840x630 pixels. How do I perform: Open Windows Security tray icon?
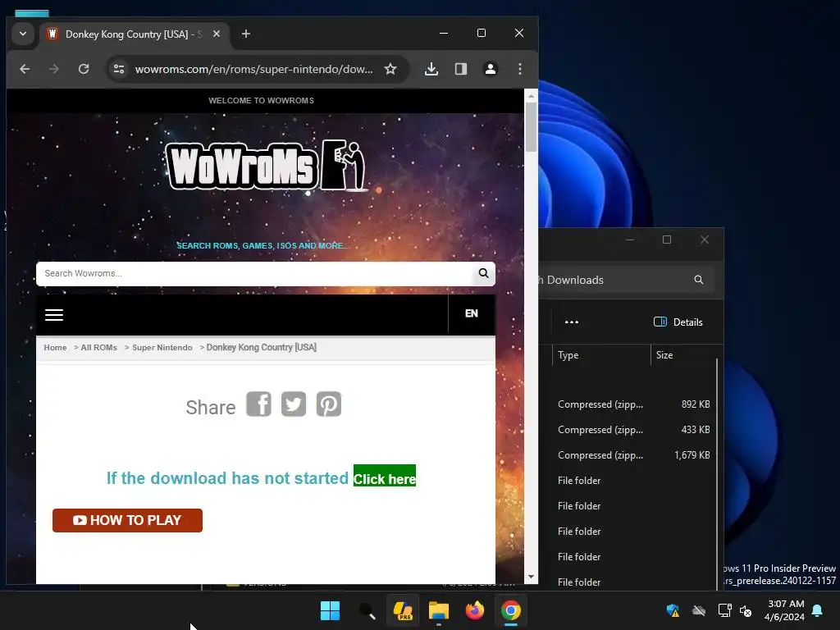(673, 610)
